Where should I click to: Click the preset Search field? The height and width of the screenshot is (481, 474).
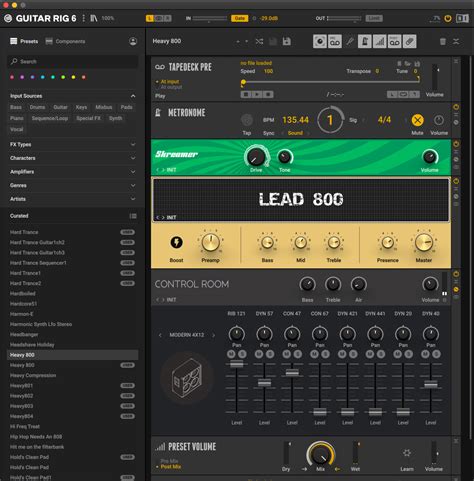73,61
